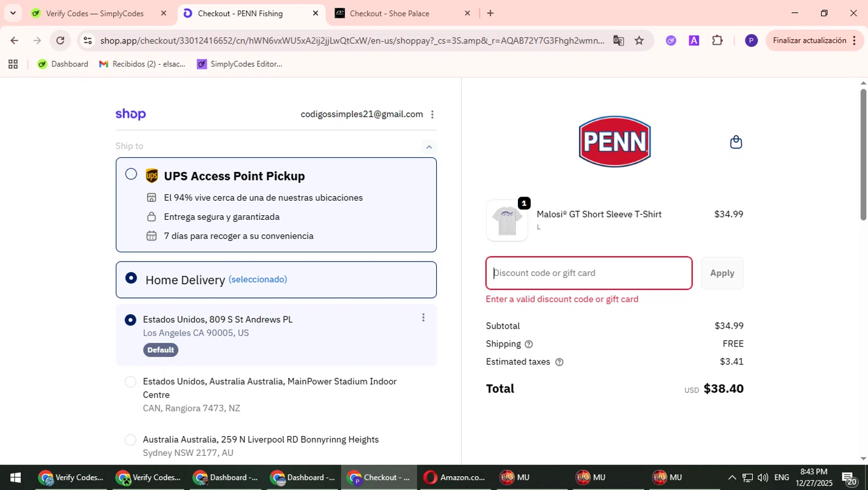868x490 pixels.
Task: Open the shopping bag cart icon
Action: [735, 142]
